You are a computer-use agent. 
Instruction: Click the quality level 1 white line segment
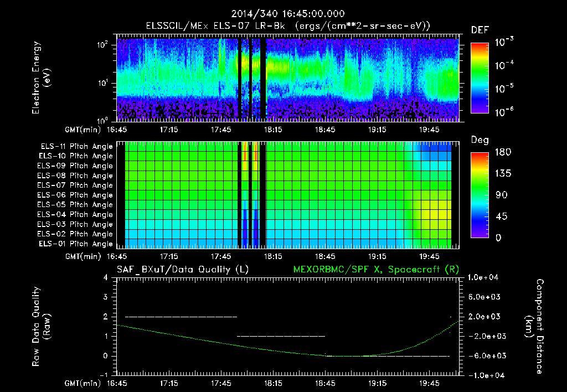281,336
